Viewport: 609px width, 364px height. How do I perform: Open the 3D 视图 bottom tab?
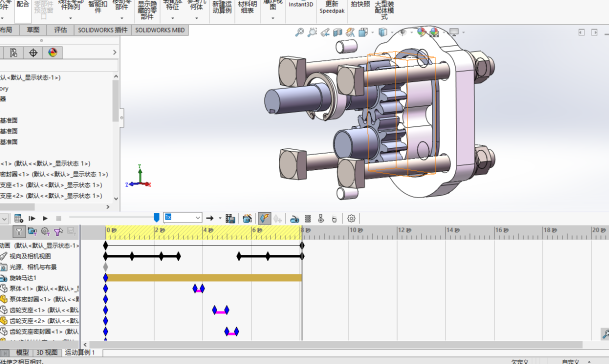(x=47, y=352)
